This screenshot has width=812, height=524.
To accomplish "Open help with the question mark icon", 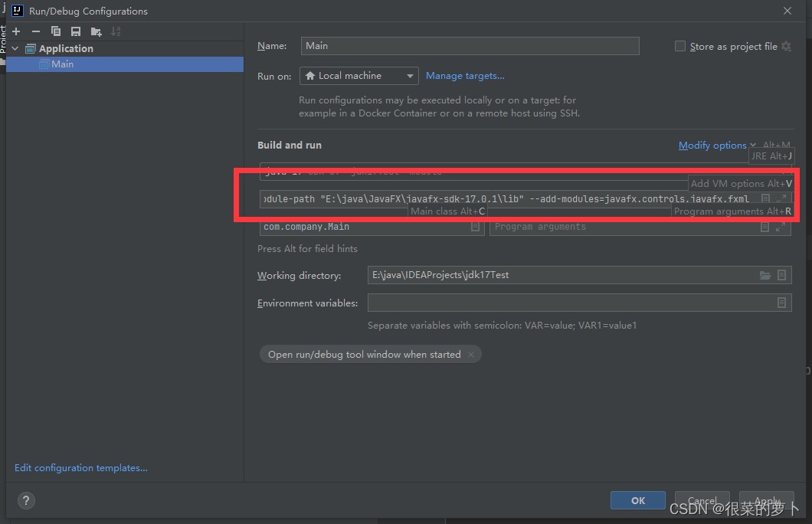I will pyautogui.click(x=26, y=500).
